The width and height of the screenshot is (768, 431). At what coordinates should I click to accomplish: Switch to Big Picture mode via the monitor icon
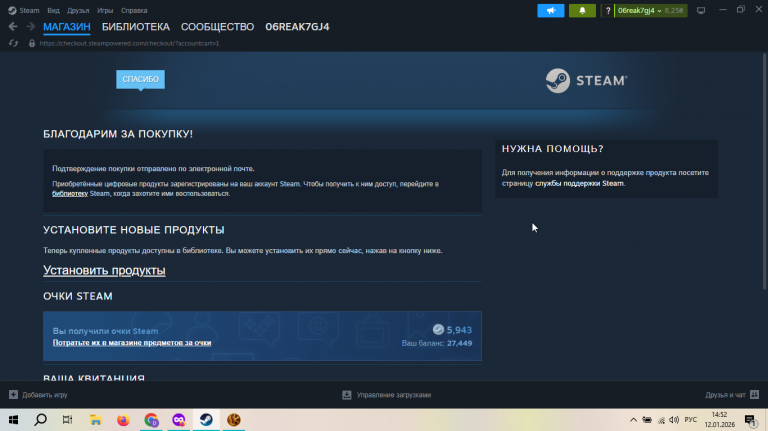pos(701,10)
